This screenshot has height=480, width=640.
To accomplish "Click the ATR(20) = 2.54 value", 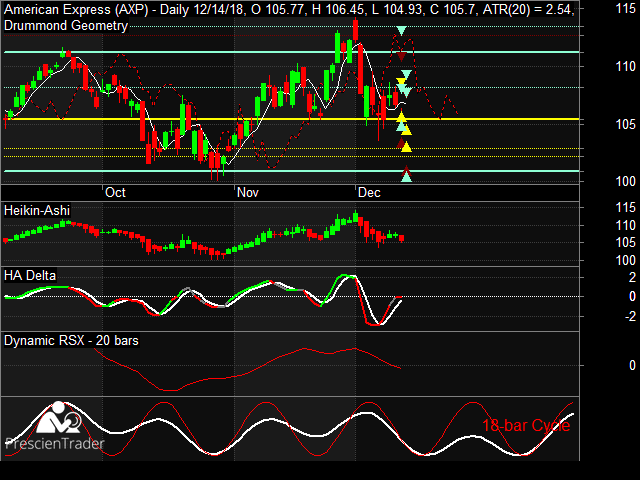I will point(528,9).
